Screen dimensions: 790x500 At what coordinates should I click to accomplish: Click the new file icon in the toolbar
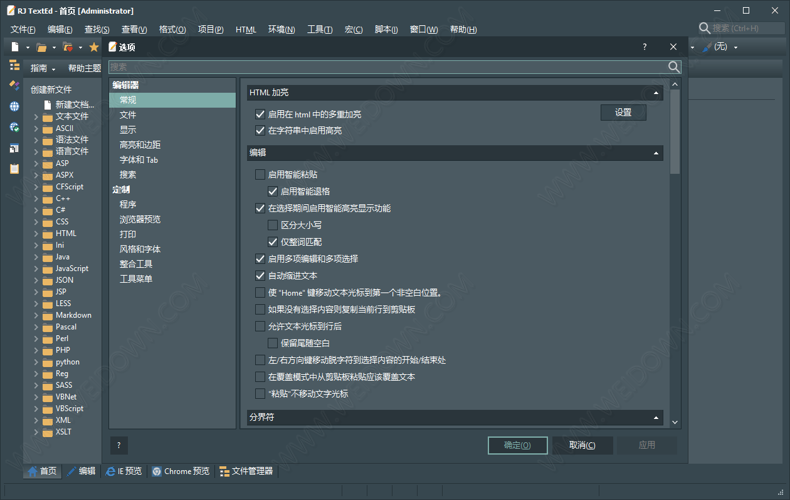pos(15,47)
